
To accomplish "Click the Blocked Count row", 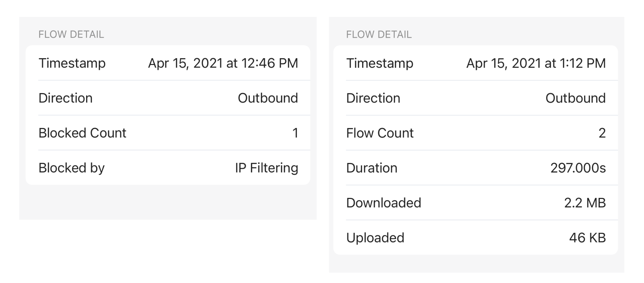I will click(x=168, y=133).
